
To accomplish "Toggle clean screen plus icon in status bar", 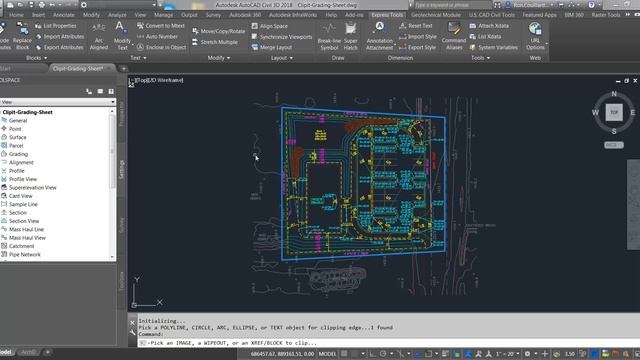I will point(544,354).
